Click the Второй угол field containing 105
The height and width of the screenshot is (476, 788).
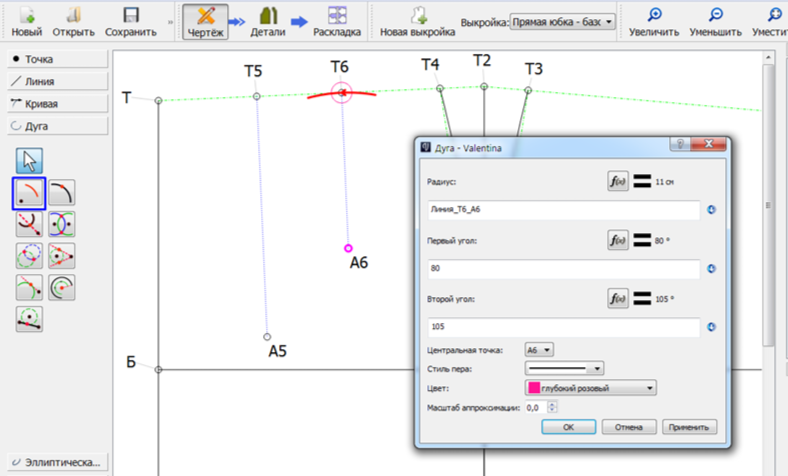pos(563,327)
